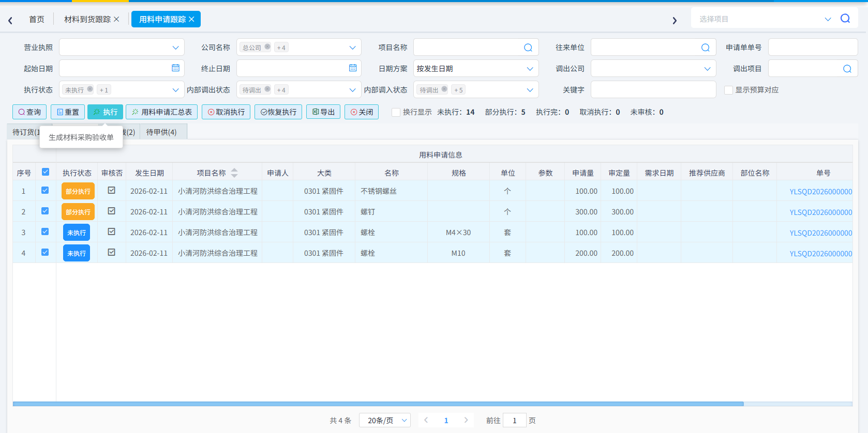
Task: Remove the 总公司 tag from 公司名称
Action: click(x=267, y=47)
